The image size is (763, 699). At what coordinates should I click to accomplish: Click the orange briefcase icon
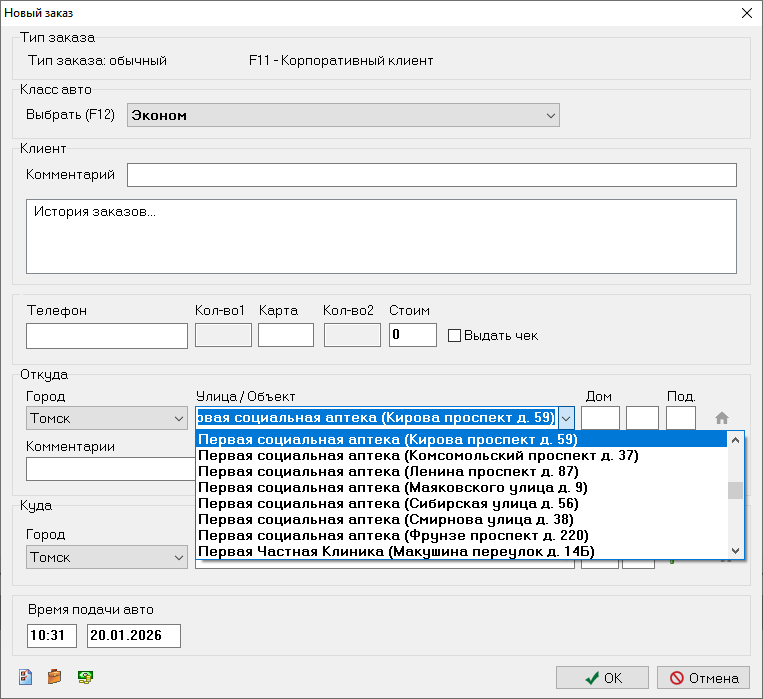click(x=55, y=677)
